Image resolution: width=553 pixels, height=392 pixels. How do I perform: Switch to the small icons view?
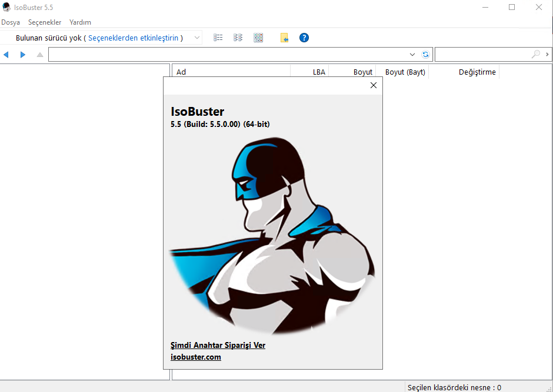point(238,38)
